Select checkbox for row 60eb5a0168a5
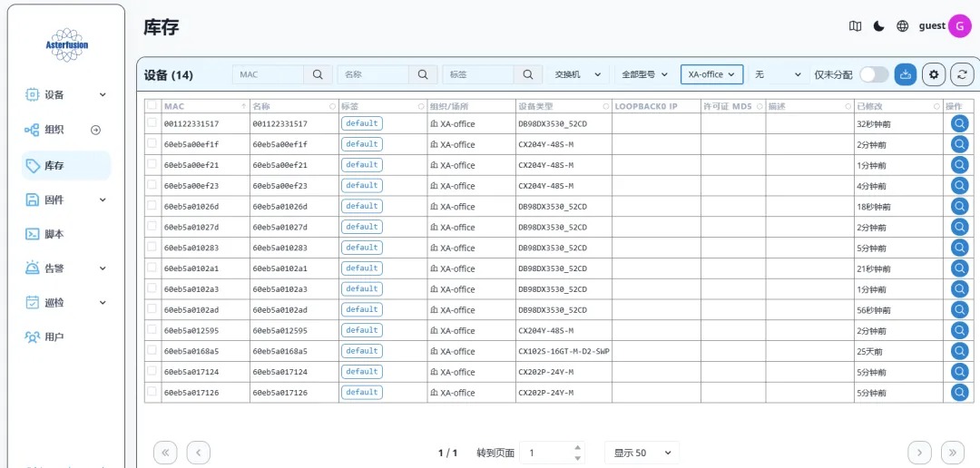This screenshot has height=468, width=980. click(x=152, y=350)
